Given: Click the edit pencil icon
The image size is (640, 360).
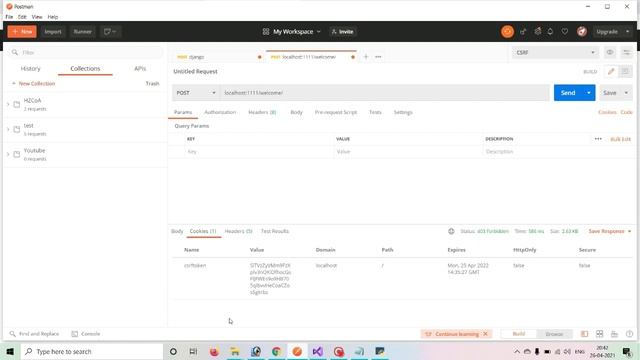Looking at the screenshot, I should [x=611, y=71].
